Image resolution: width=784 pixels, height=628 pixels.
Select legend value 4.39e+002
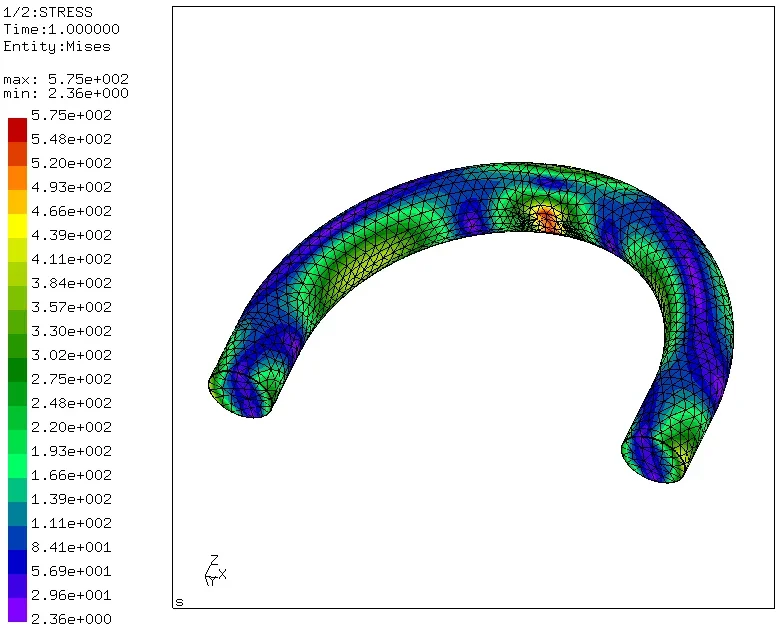[x=72, y=235]
